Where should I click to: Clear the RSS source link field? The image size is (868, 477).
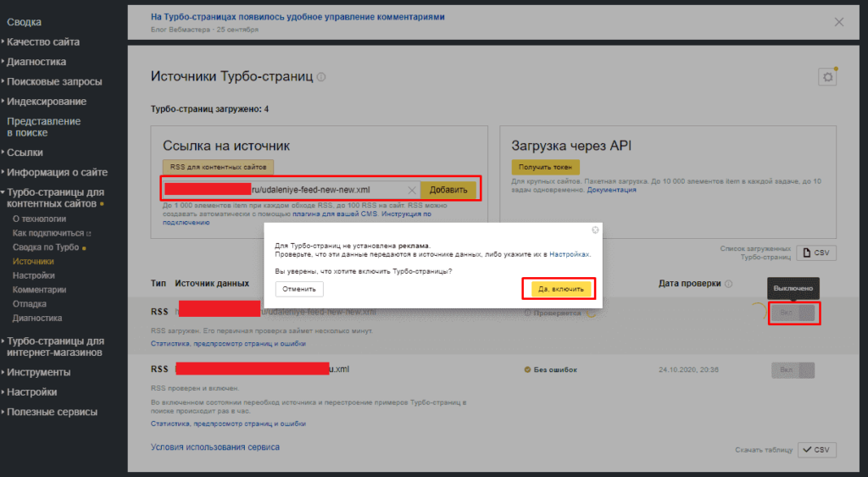411,191
